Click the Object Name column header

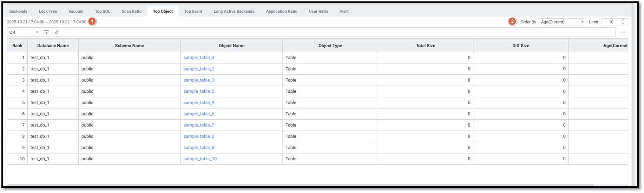pos(231,46)
